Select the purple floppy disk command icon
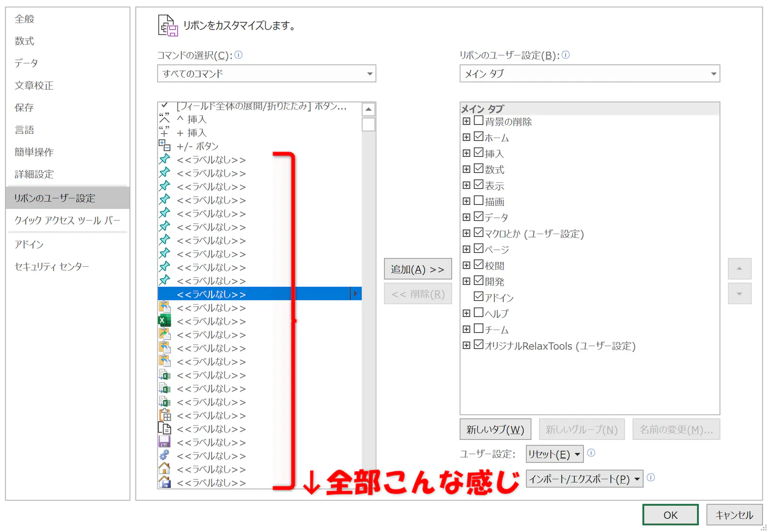 164,441
